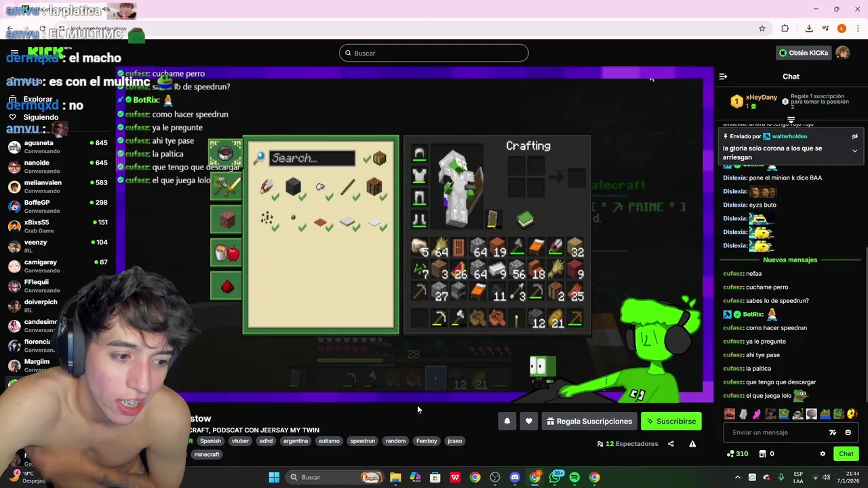Viewport: 868px width, 488px height.
Task: Open the joseo tag
Action: tap(454, 441)
